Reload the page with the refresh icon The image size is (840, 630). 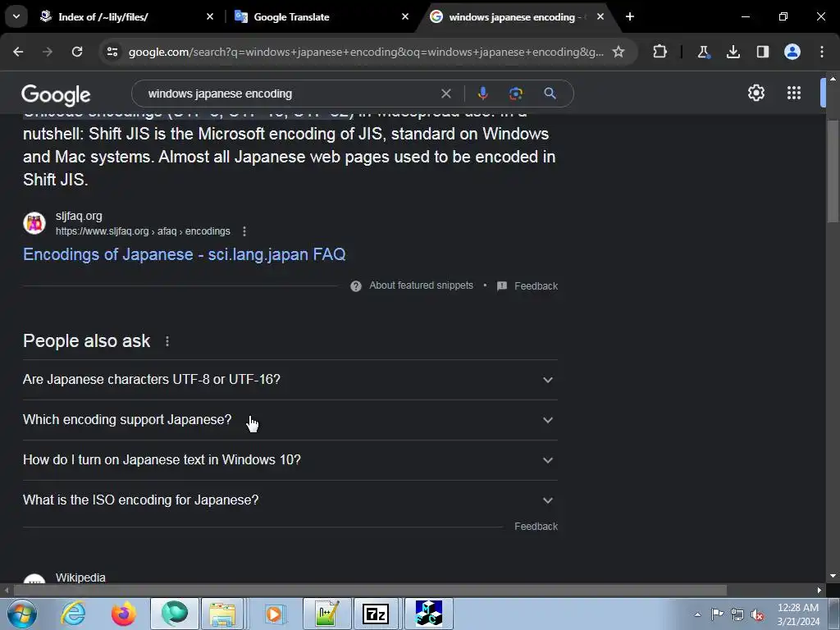tap(77, 52)
